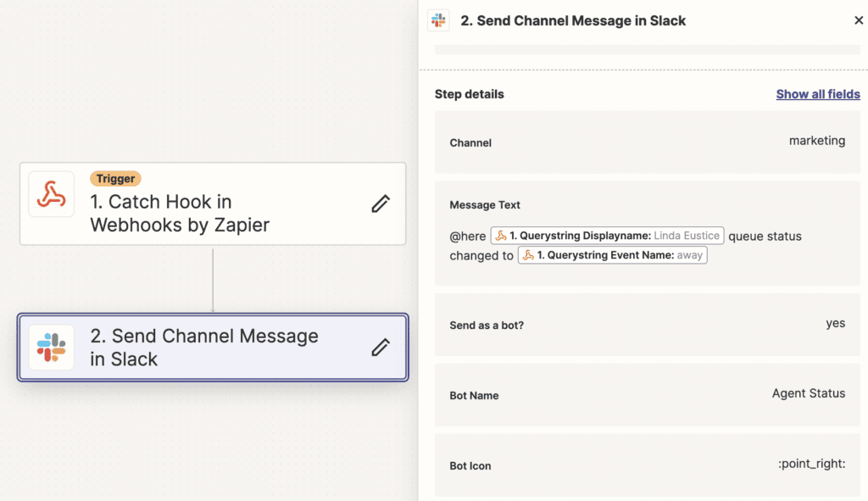Image resolution: width=868 pixels, height=501 pixels.
Task: Click the Bot Name label
Action: [x=474, y=396]
